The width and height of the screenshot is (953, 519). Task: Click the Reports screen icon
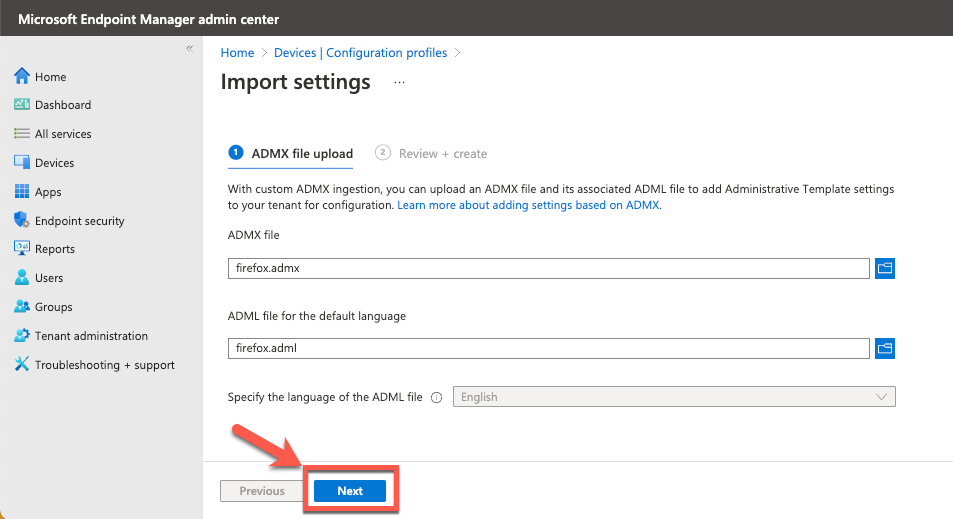click(x=22, y=249)
